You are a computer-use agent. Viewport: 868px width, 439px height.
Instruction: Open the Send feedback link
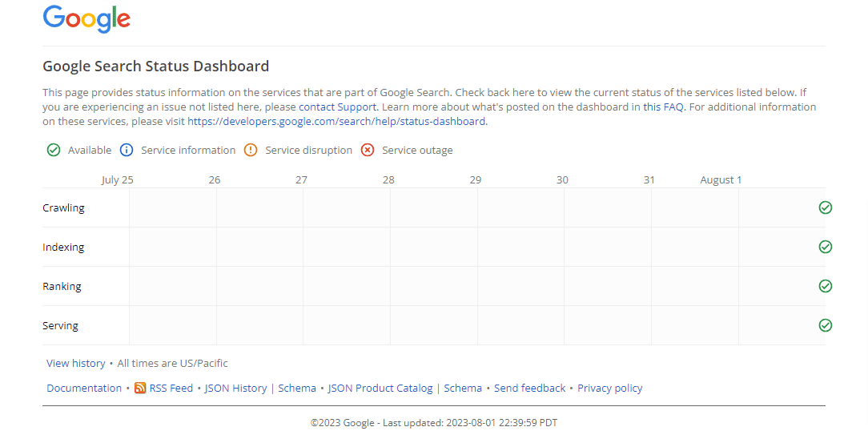click(530, 388)
